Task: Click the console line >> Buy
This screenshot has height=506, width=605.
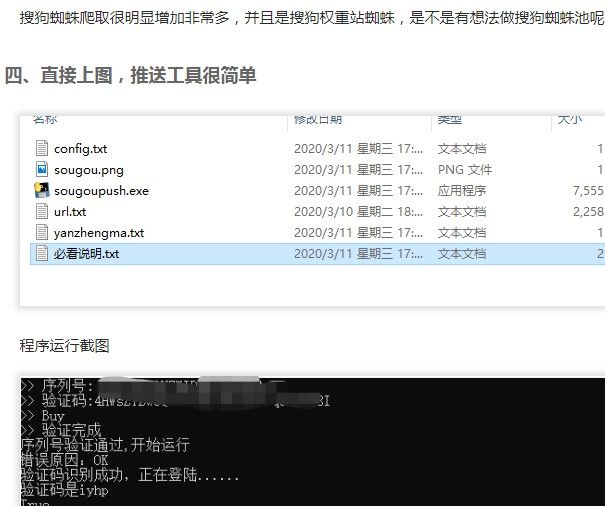Action: pyautogui.click(x=42, y=416)
